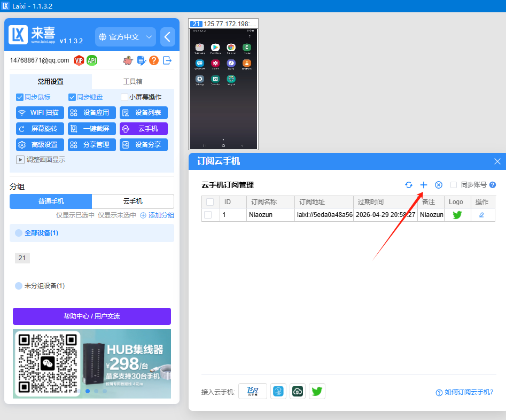Click 帮助中心 / 用户交流 button
Screen dimensions: 506x420
tap(92, 316)
